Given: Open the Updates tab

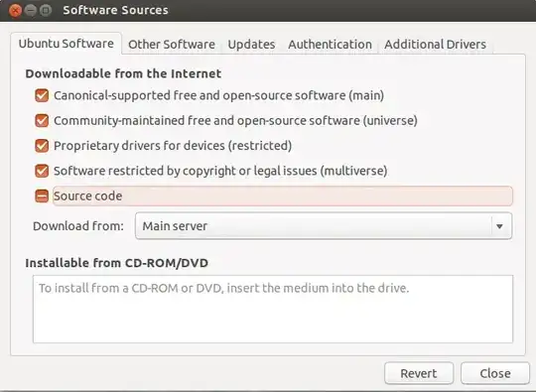Looking at the screenshot, I should [x=251, y=45].
